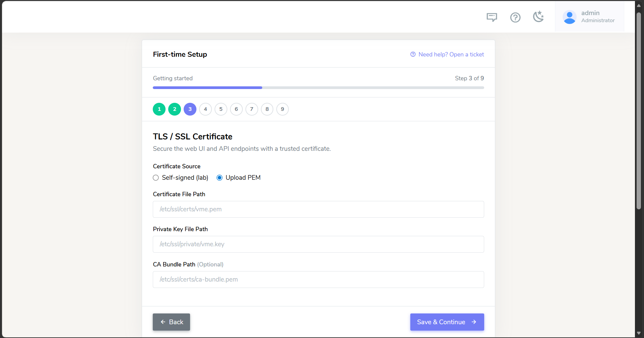The height and width of the screenshot is (338, 644).
Task: Jump to setup step 7
Action: [x=252, y=109]
